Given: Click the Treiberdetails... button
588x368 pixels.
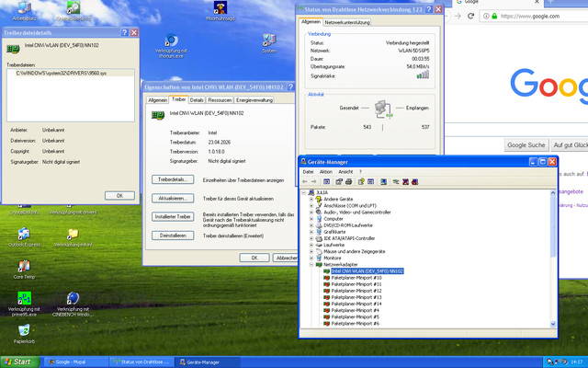Looking at the screenshot, I should coord(173,180).
